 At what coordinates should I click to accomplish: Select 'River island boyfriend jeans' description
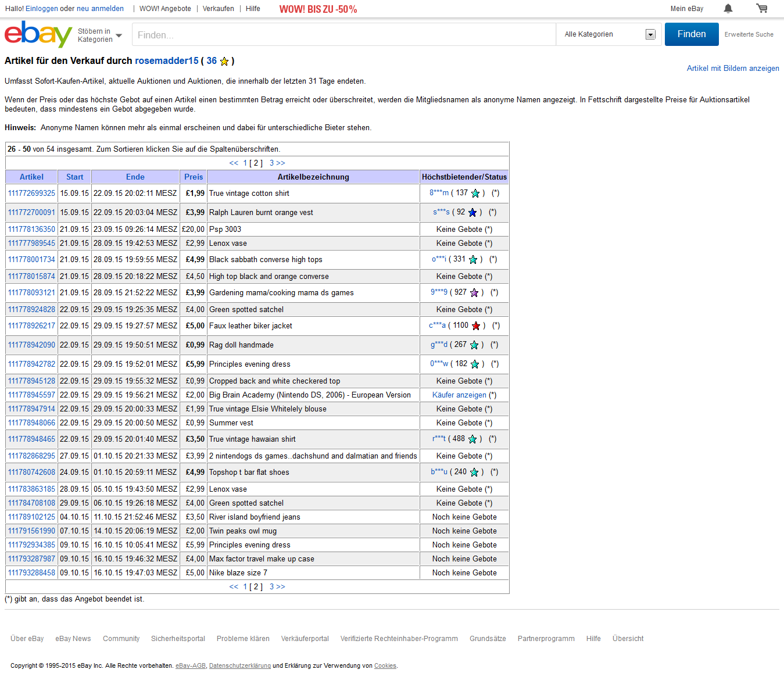[255, 517]
